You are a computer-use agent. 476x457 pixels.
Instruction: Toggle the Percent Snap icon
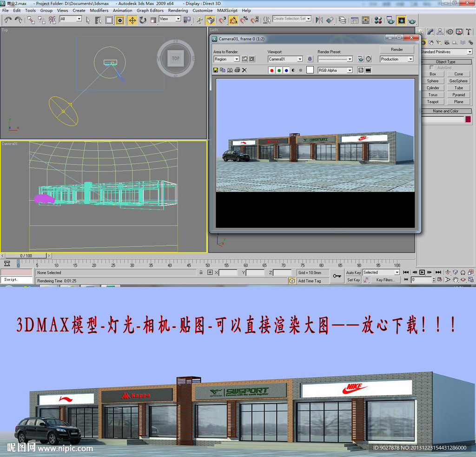[x=244, y=20]
